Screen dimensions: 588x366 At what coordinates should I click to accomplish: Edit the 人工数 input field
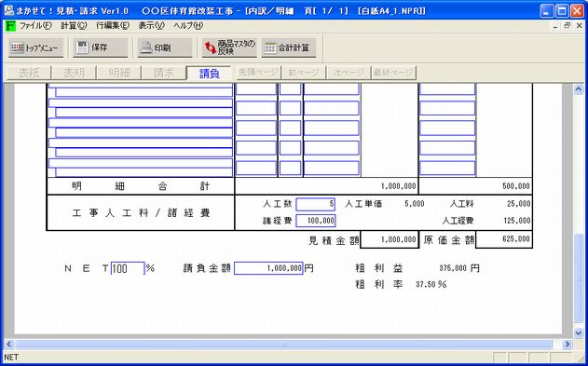pyautogui.click(x=315, y=205)
